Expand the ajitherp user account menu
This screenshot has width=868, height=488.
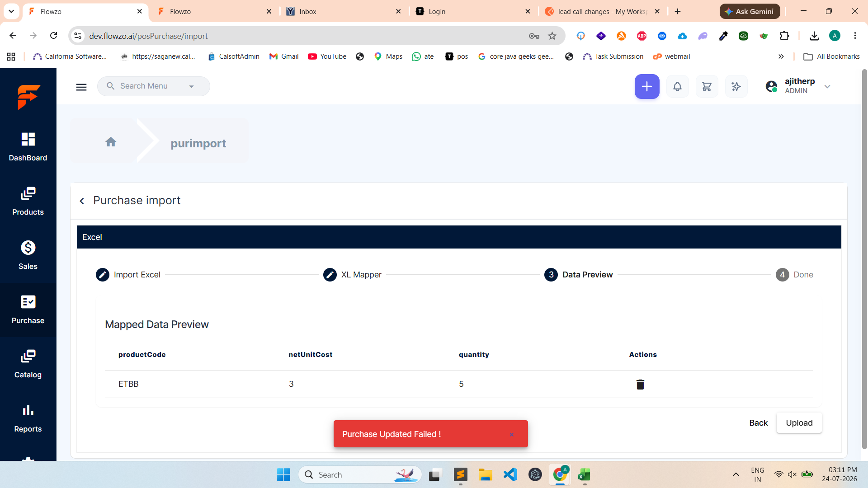pyautogui.click(x=827, y=86)
